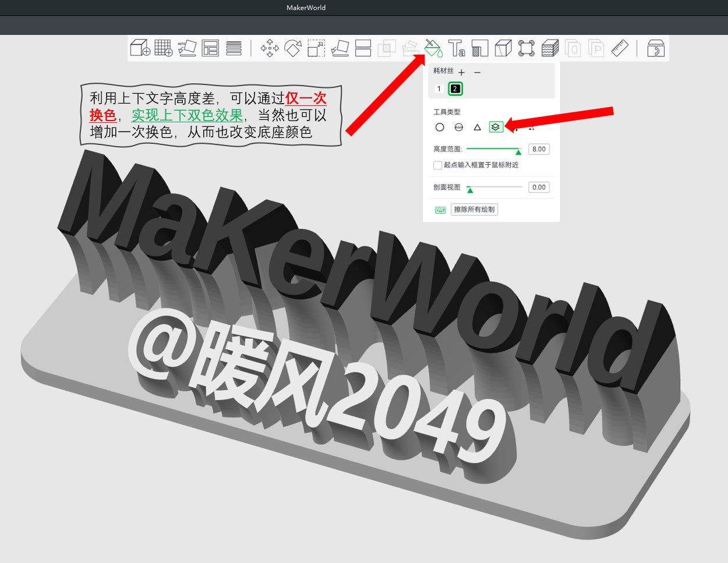Viewport: 728px width, 563px height.
Task: Select the Rotate tool
Action: (293, 48)
